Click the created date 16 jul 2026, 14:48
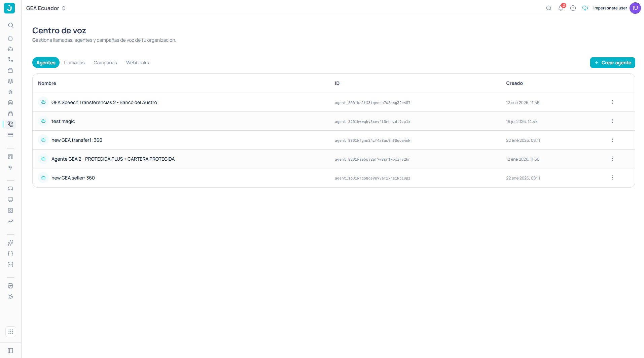Image resolution: width=644 pixels, height=358 pixels. pyautogui.click(x=522, y=122)
